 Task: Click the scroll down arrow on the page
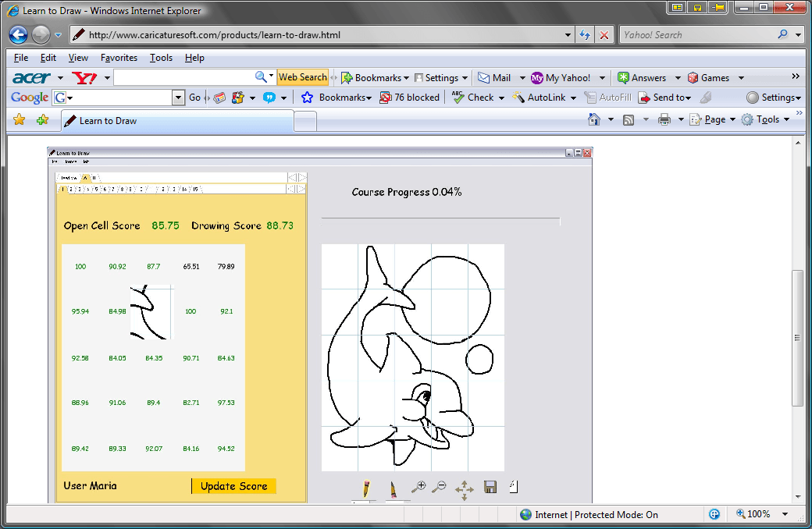click(797, 496)
